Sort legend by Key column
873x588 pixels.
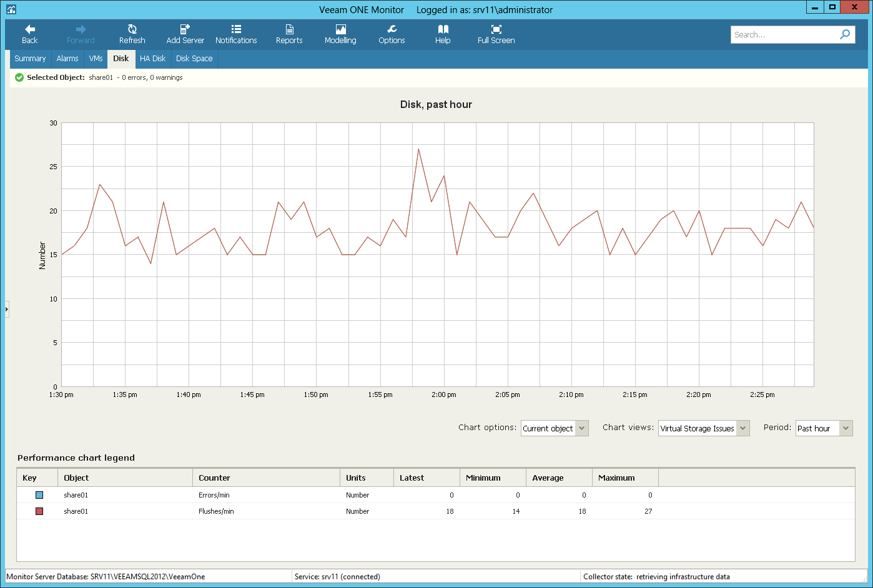37,478
